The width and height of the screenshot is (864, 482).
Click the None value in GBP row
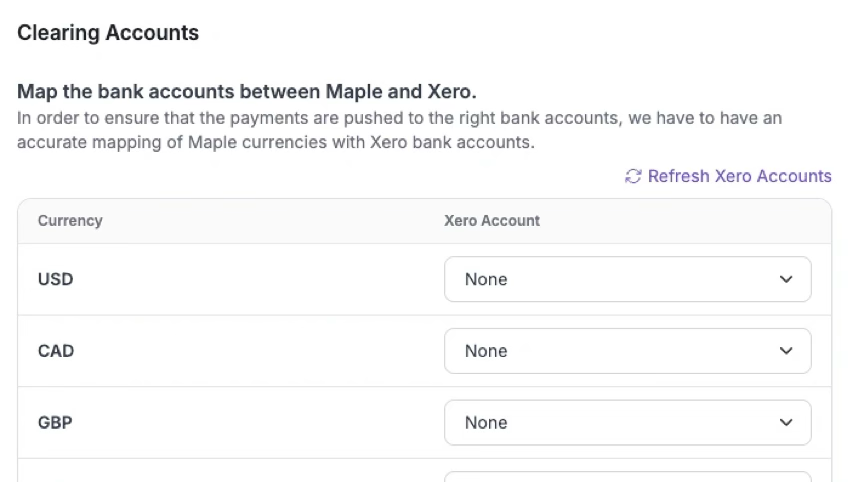(486, 423)
